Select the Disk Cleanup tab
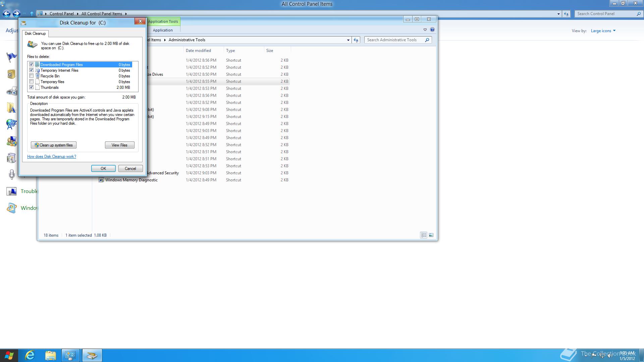 click(x=35, y=34)
